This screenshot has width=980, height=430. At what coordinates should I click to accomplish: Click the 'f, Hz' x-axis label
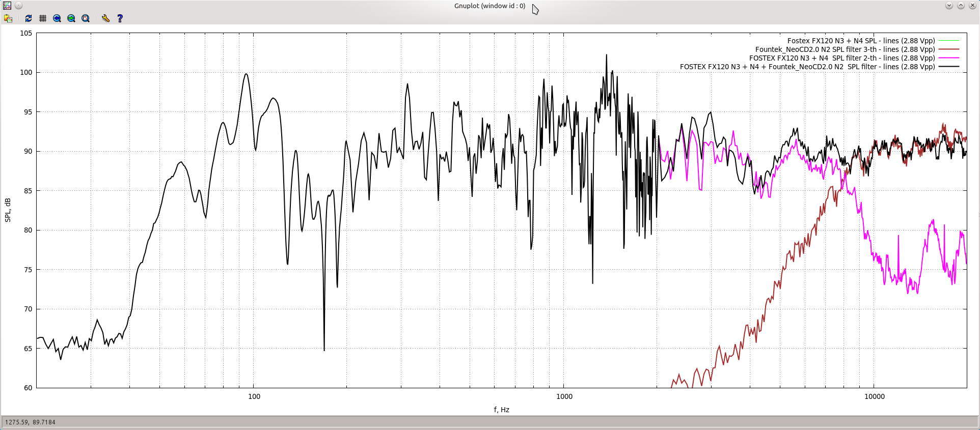coord(502,410)
